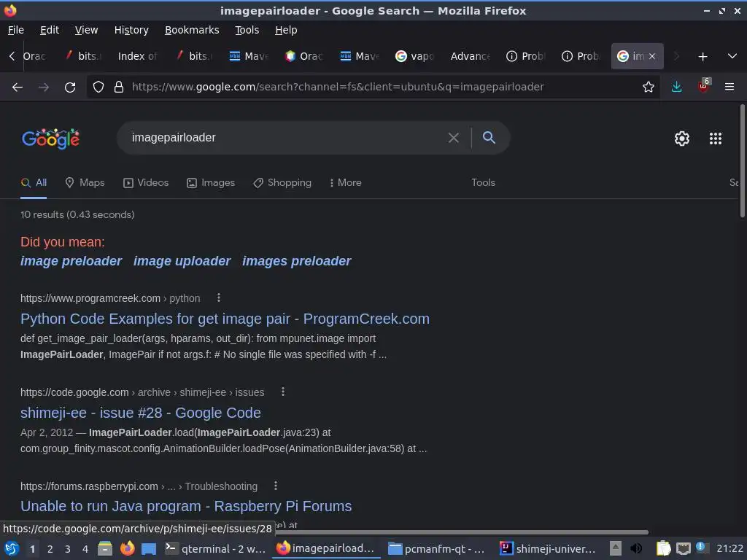Switch to Shopping search results
Image resolution: width=747 pixels, height=560 pixels.
(282, 183)
